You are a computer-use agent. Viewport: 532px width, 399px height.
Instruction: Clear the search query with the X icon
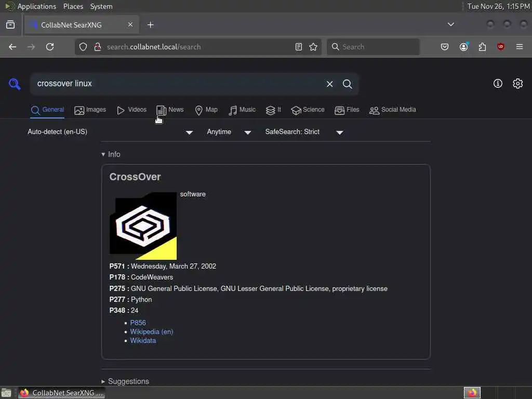point(329,84)
